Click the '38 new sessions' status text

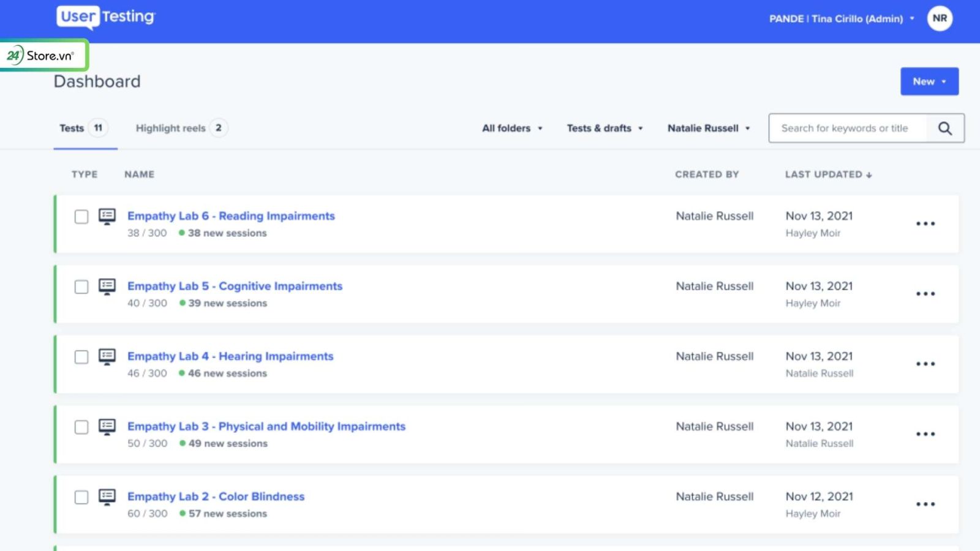pyautogui.click(x=227, y=233)
